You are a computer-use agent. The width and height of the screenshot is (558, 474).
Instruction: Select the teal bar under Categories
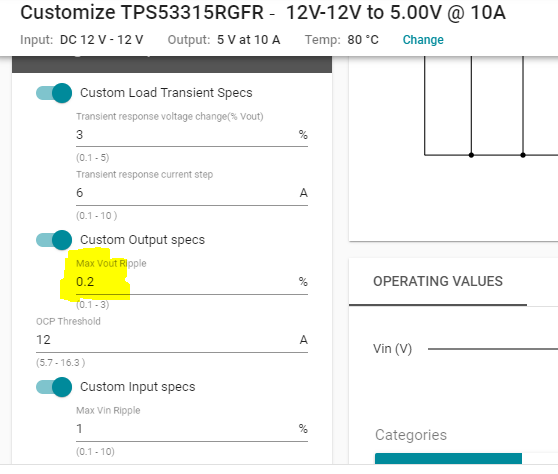point(448,458)
